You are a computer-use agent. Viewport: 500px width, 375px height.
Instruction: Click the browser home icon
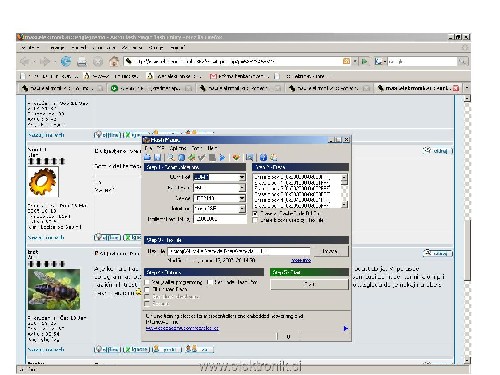(114, 61)
